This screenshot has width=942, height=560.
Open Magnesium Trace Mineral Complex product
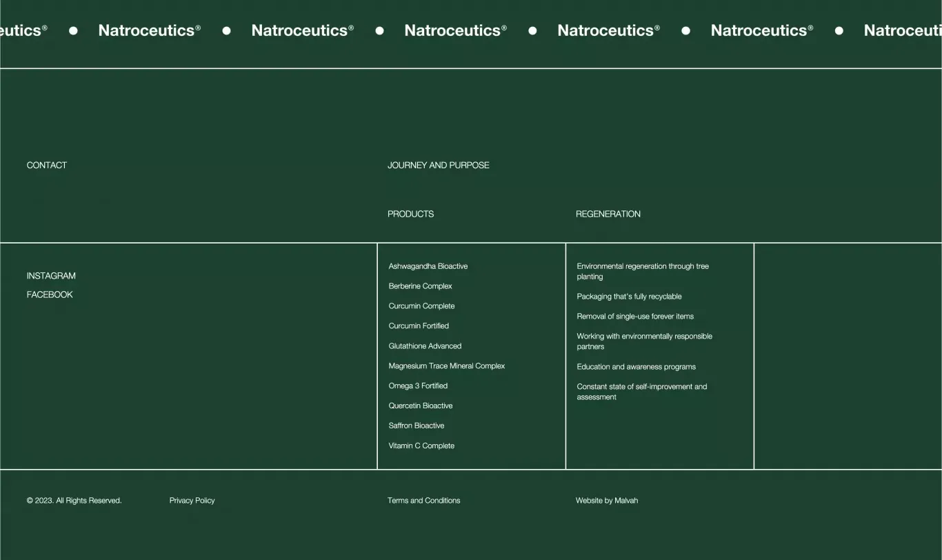tap(447, 366)
